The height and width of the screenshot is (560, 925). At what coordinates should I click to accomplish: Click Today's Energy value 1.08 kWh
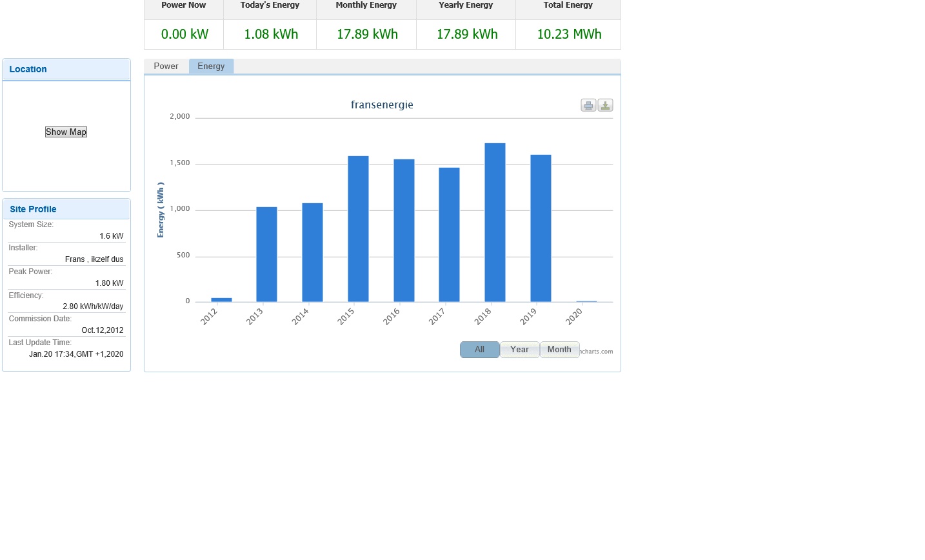point(271,34)
